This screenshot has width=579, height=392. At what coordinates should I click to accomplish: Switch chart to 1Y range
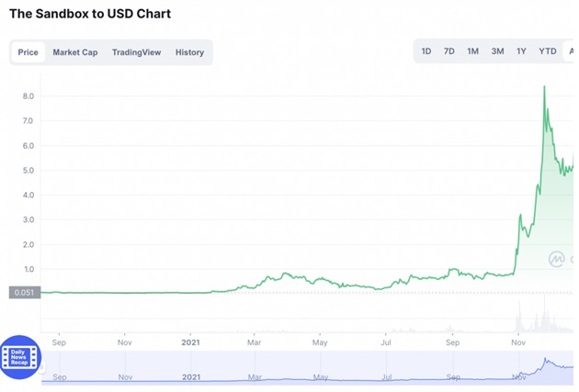(x=521, y=51)
